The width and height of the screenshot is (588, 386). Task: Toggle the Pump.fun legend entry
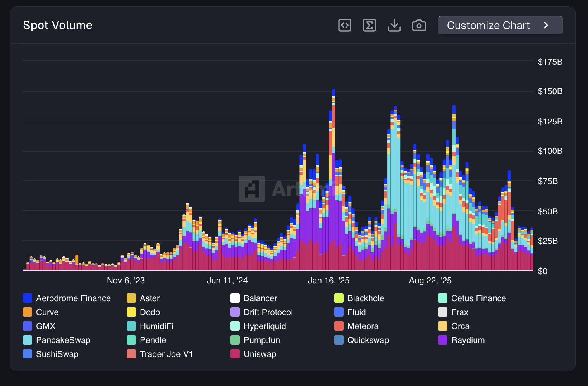(255, 340)
